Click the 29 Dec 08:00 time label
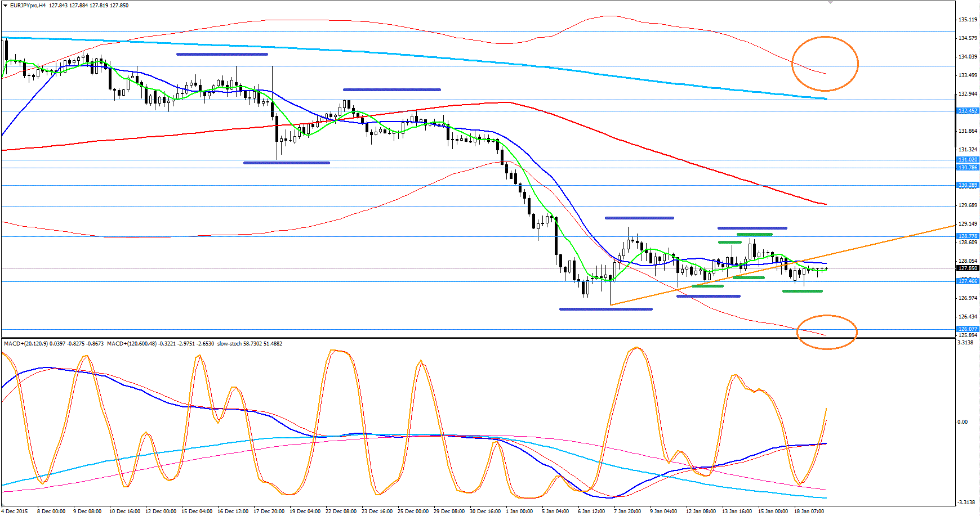The width and height of the screenshot is (980, 516). [449, 511]
